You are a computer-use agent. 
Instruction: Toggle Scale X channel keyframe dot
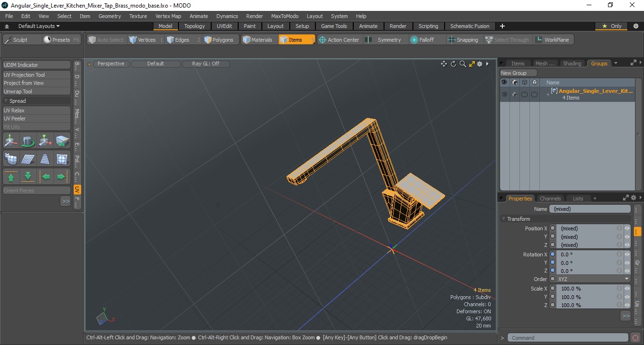[x=553, y=289]
